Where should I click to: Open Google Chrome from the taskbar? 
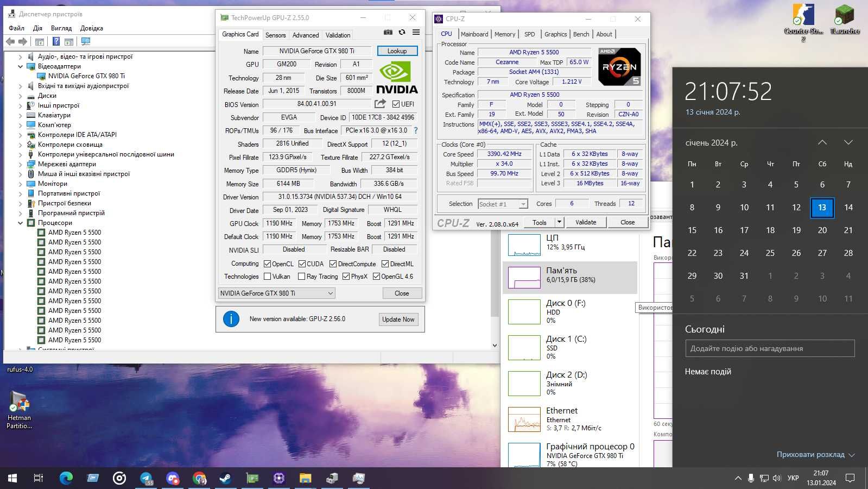[x=199, y=478]
